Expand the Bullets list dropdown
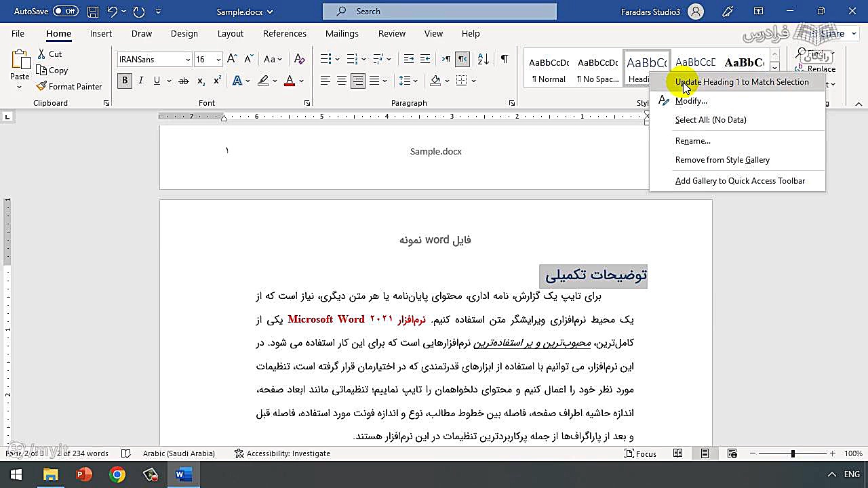 click(337, 60)
